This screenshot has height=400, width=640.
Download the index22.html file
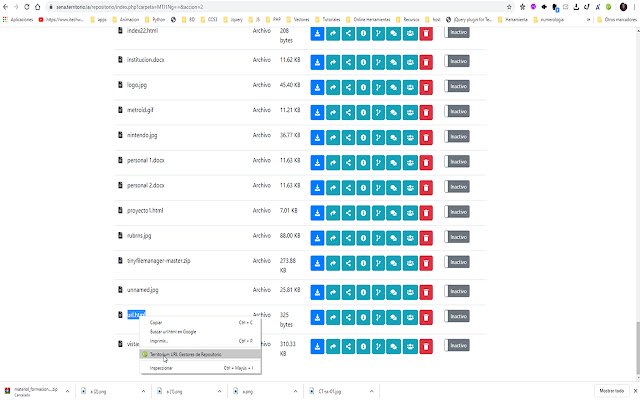click(x=317, y=33)
